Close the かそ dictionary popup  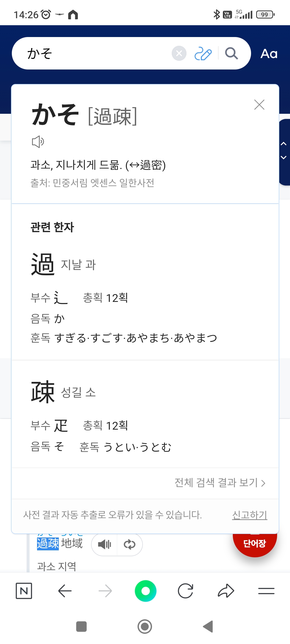pos(259,105)
